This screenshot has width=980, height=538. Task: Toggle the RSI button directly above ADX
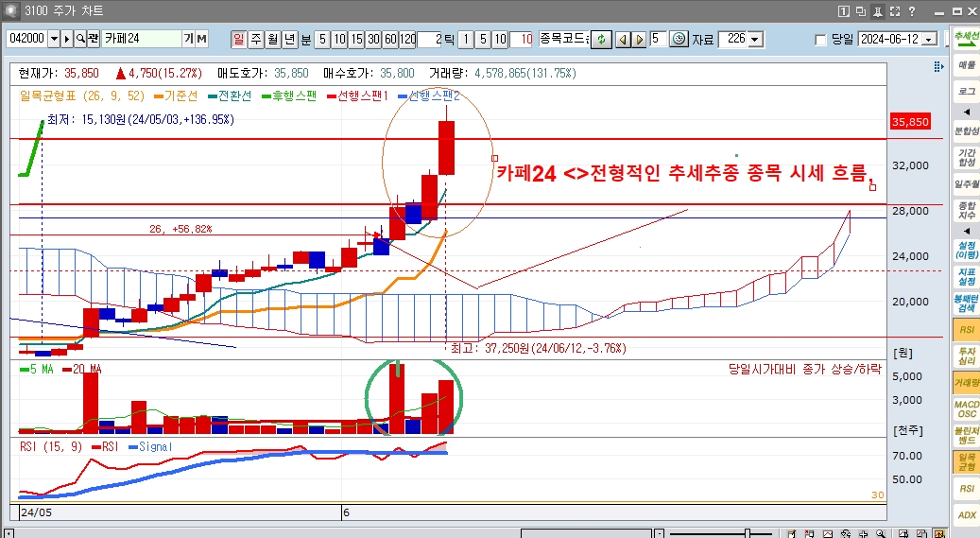click(966, 489)
